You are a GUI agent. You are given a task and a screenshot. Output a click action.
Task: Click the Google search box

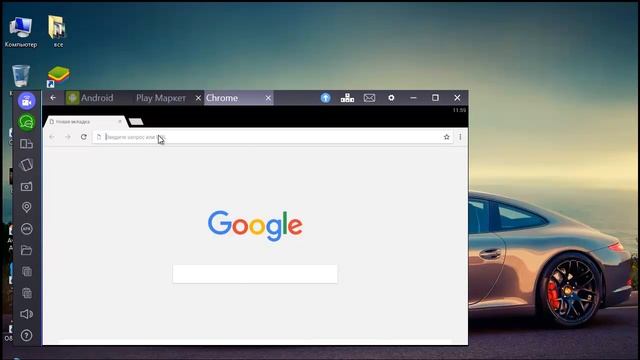click(x=255, y=274)
